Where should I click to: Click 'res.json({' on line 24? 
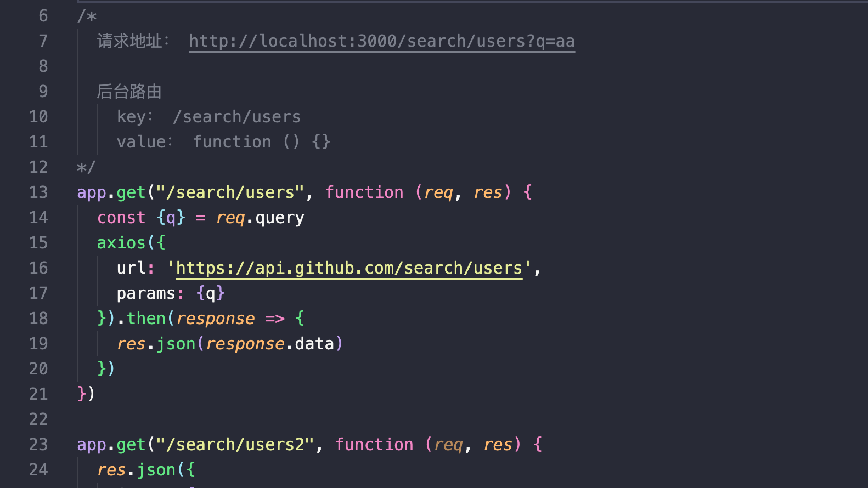146,470
